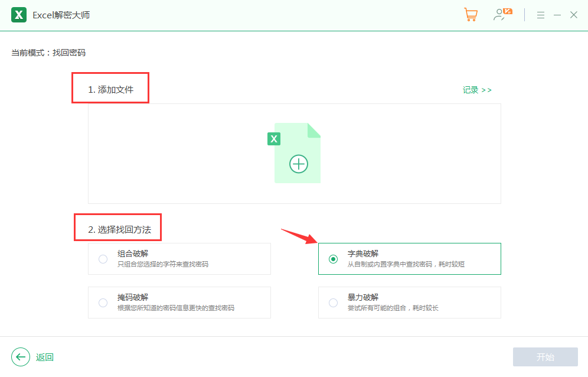Minimize the Excel解密大师 window
The width and height of the screenshot is (588, 377).
click(557, 15)
